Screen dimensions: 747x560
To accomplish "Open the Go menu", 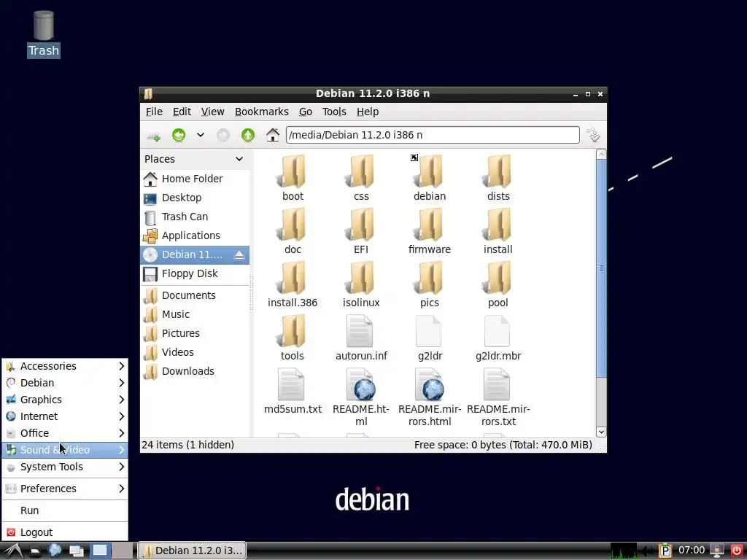I will click(306, 112).
